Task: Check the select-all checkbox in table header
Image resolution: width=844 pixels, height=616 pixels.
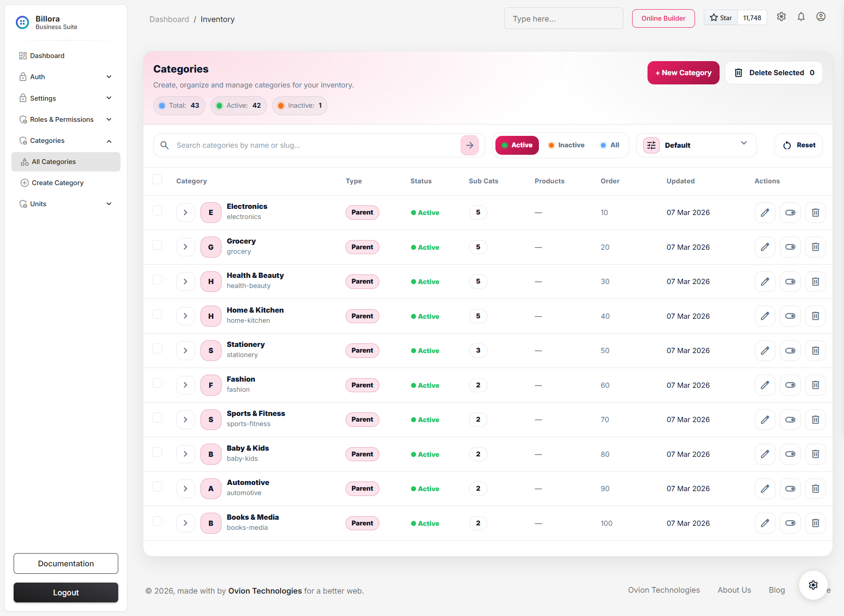Action: coord(157,179)
